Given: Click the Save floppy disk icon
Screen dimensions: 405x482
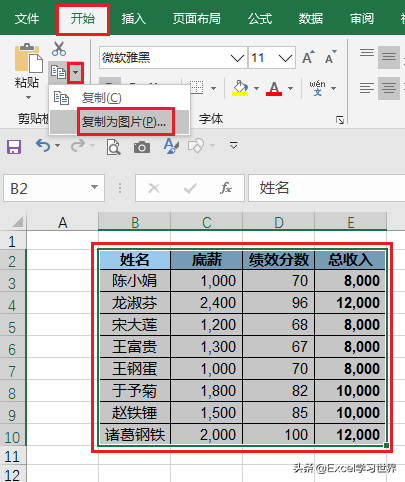Looking at the screenshot, I should click(x=14, y=147).
